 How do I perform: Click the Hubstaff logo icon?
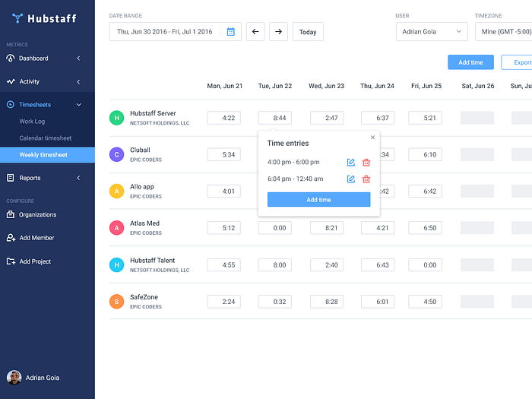point(17,18)
